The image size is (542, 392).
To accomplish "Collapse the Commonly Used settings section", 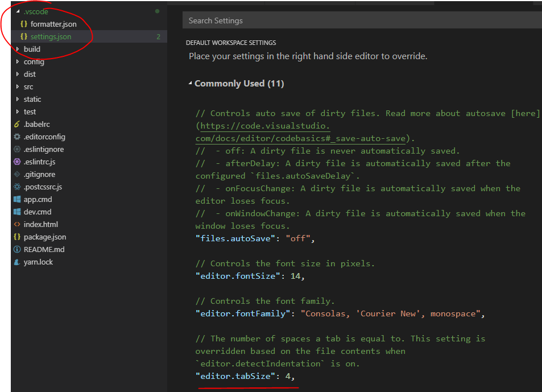I will [x=191, y=83].
